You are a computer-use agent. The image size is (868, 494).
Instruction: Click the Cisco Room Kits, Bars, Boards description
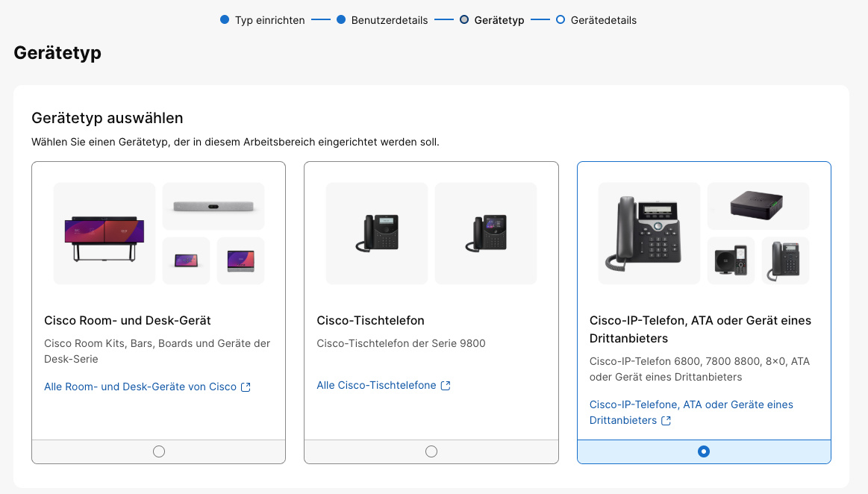[157, 351]
